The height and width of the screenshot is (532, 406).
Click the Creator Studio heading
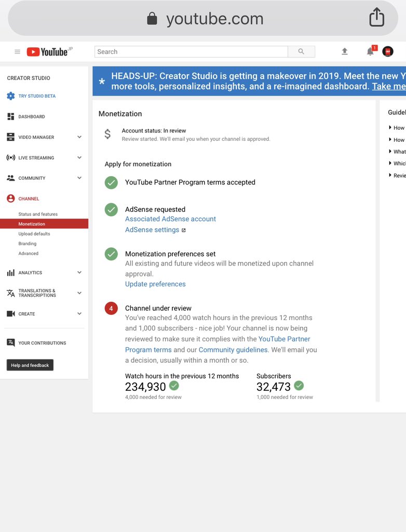(x=29, y=78)
